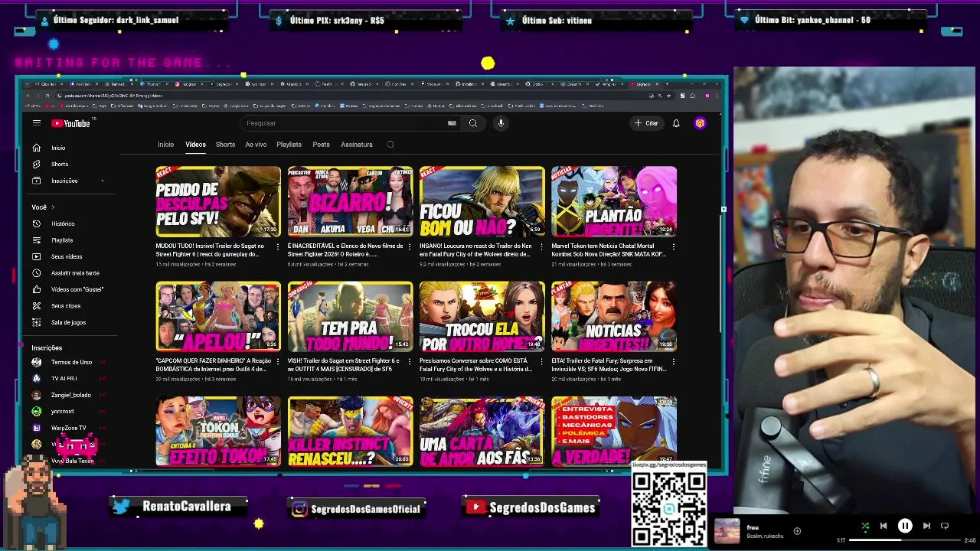Start voice search with the microphone icon
The height and width of the screenshot is (551, 980).
coord(501,123)
